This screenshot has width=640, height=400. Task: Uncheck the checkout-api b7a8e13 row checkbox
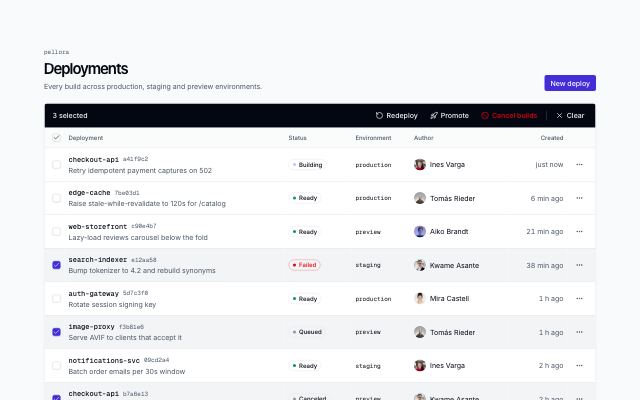(x=56, y=397)
